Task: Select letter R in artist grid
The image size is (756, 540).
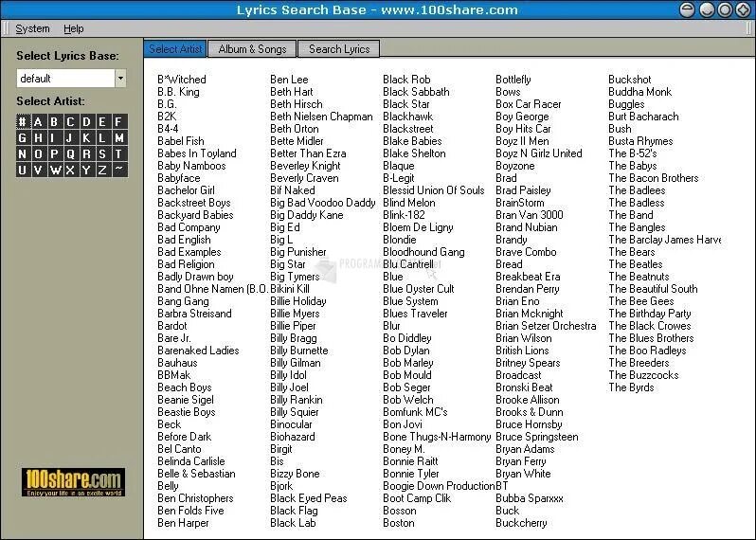Action: (x=87, y=153)
